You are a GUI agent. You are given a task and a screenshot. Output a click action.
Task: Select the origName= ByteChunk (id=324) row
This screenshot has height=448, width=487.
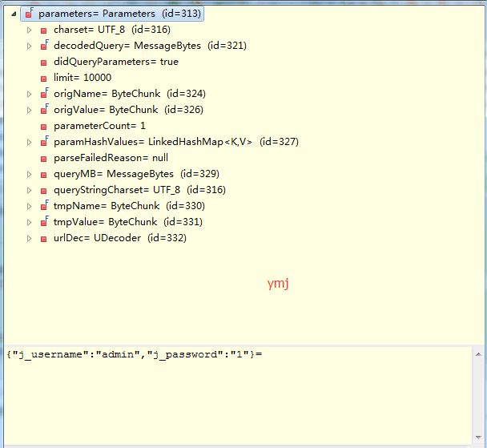coord(130,94)
